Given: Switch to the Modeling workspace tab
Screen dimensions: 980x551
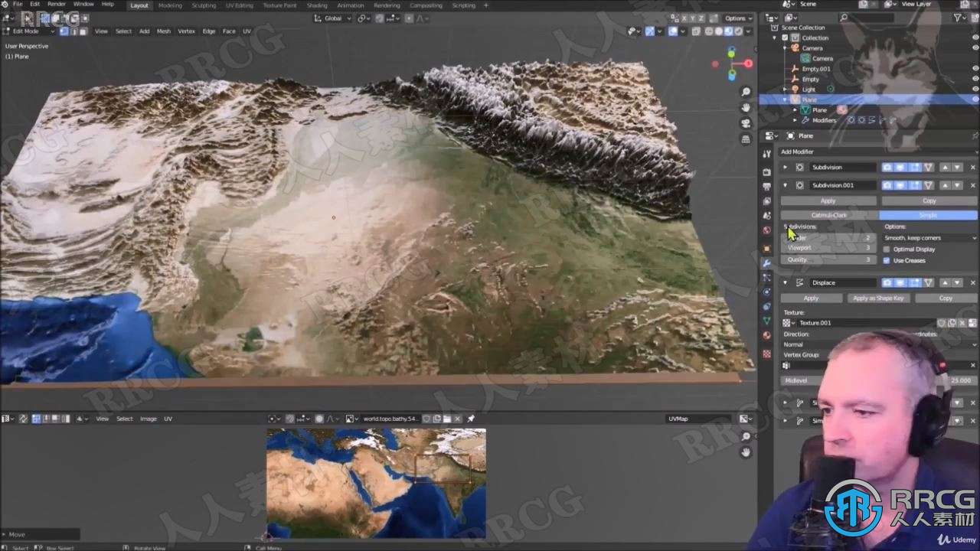Looking at the screenshot, I should 170,5.
